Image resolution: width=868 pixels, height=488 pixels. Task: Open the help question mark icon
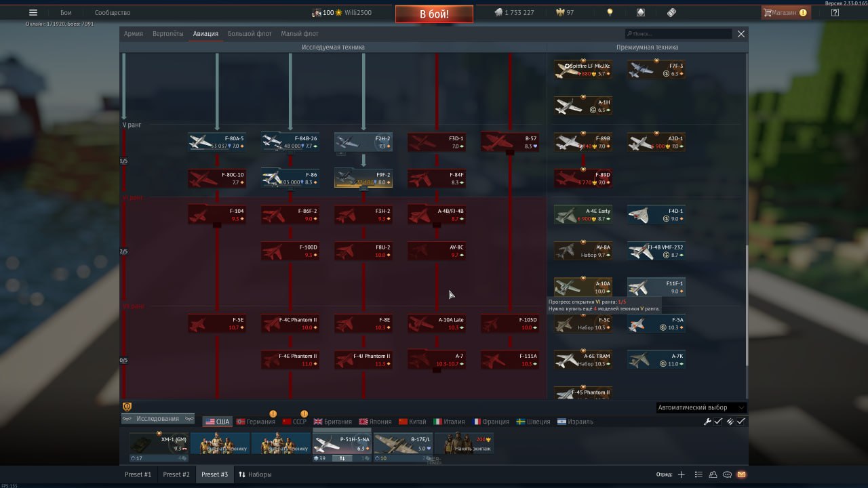point(835,12)
